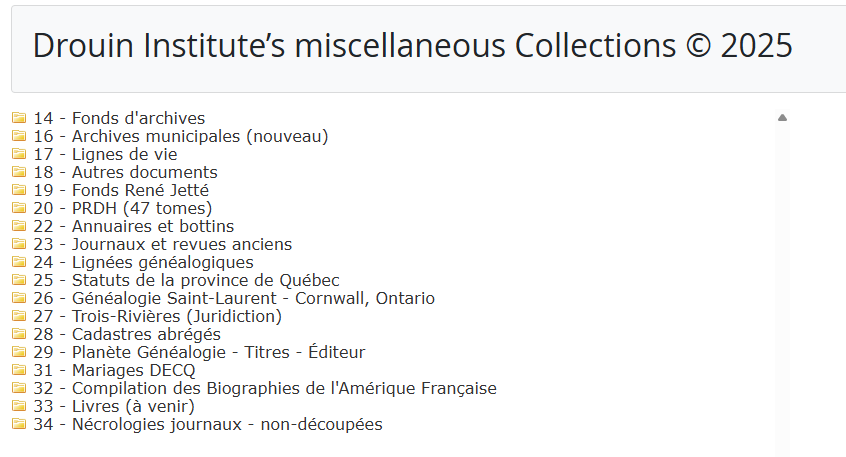Open Statuts de la province de Québec

(x=205, y=280)
